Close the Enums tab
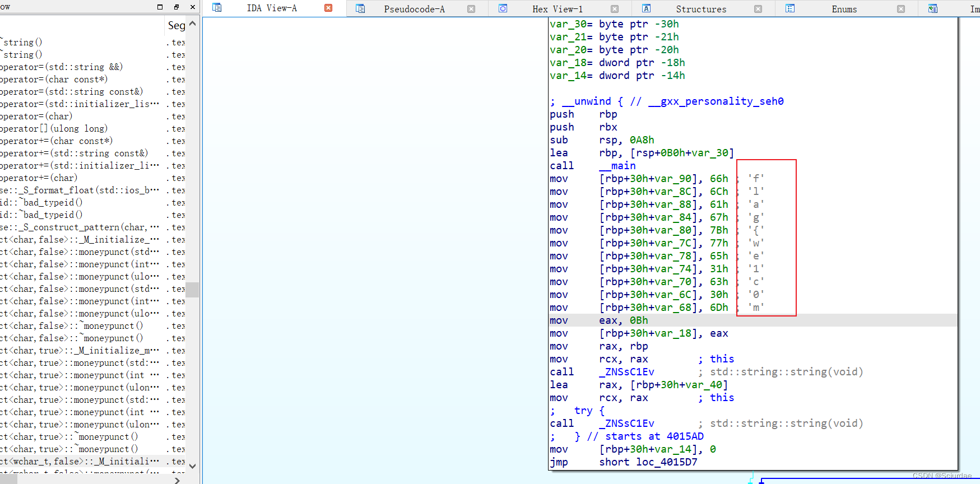This screenshot has width=980, height=484. pos(901,9)
